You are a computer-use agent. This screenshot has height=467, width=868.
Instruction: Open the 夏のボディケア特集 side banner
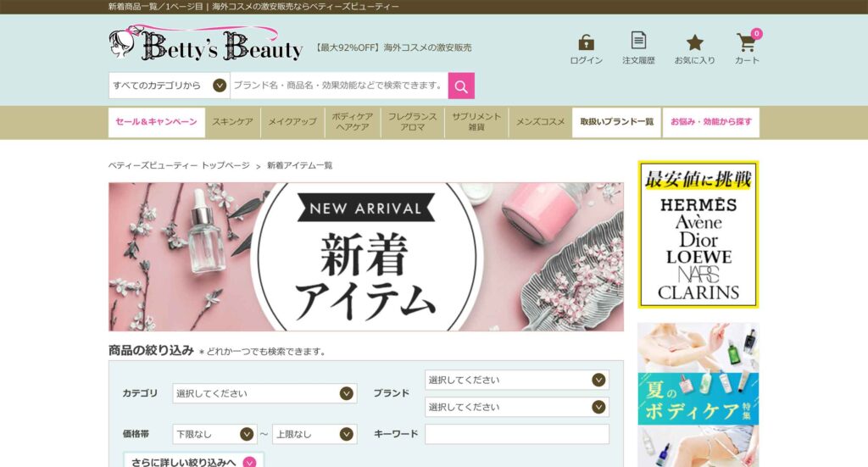[698, 394]
